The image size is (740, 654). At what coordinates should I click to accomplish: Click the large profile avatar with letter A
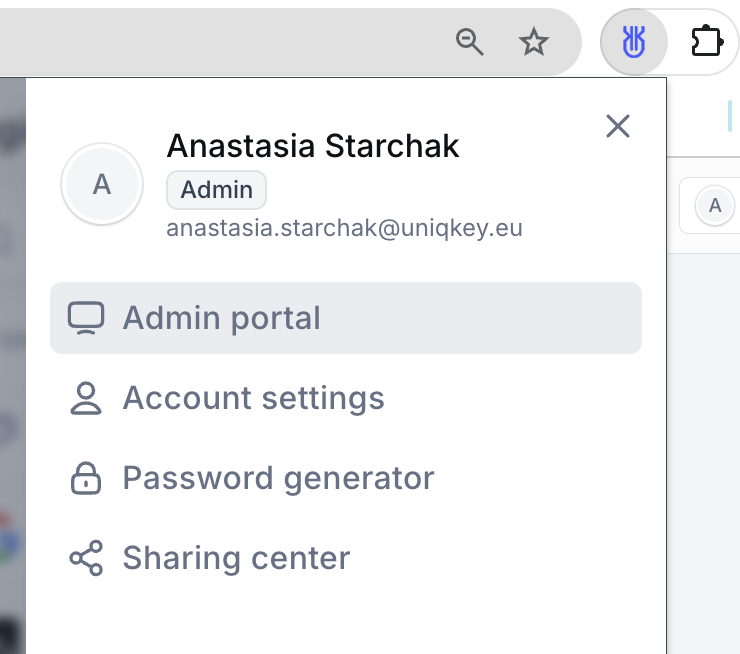click(102, 184)
